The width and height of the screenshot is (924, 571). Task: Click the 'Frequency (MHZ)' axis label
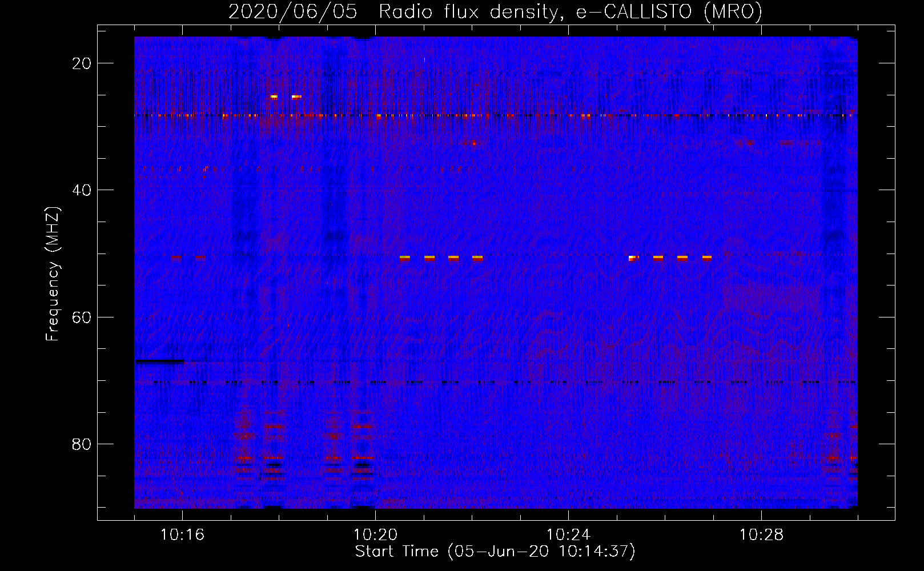(53, 274)
